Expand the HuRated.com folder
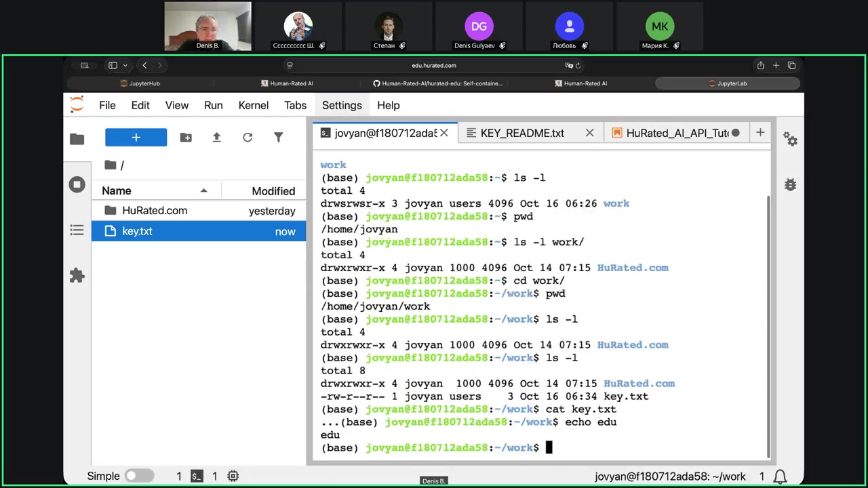This screenshot has height=488, width=868. coord(155,211)
